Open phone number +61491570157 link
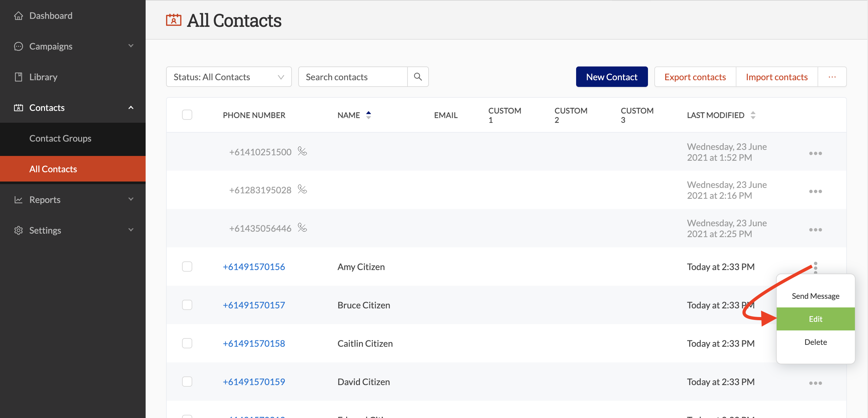Viewport: 868px width, 418px height. pyautogui.click(x=254, y=305)
